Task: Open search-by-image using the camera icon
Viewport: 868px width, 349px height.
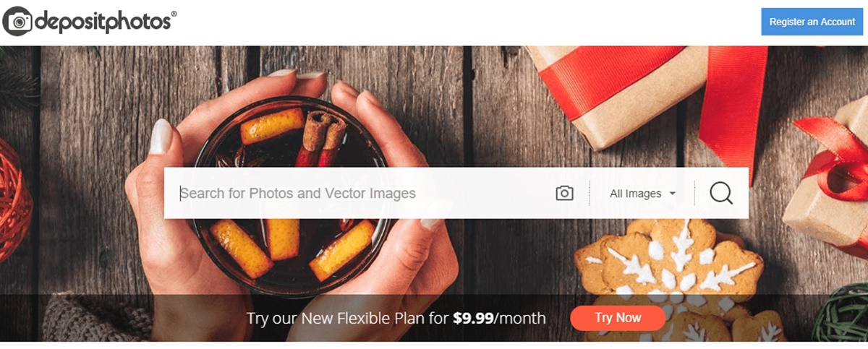Action: 564,193
